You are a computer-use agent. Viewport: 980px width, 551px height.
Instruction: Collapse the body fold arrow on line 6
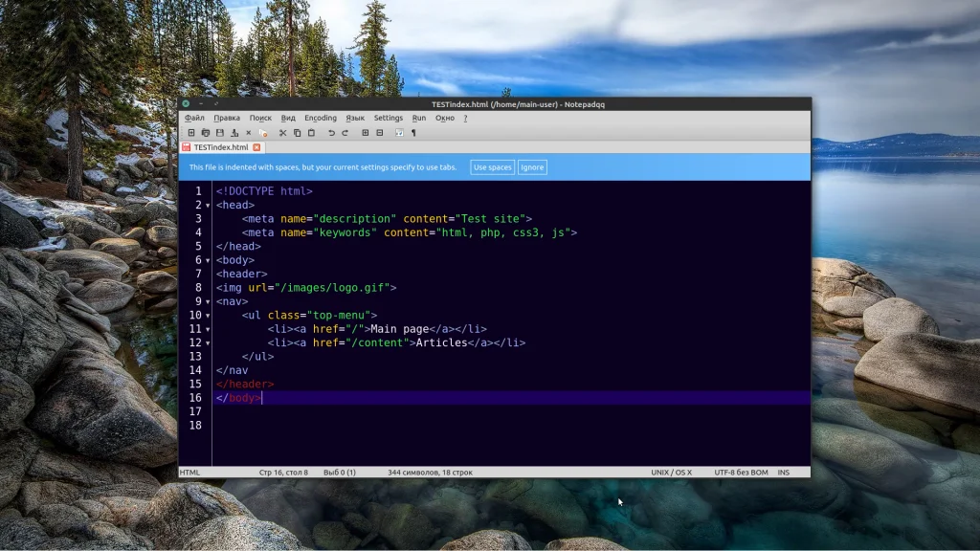(x=208, y=260)
